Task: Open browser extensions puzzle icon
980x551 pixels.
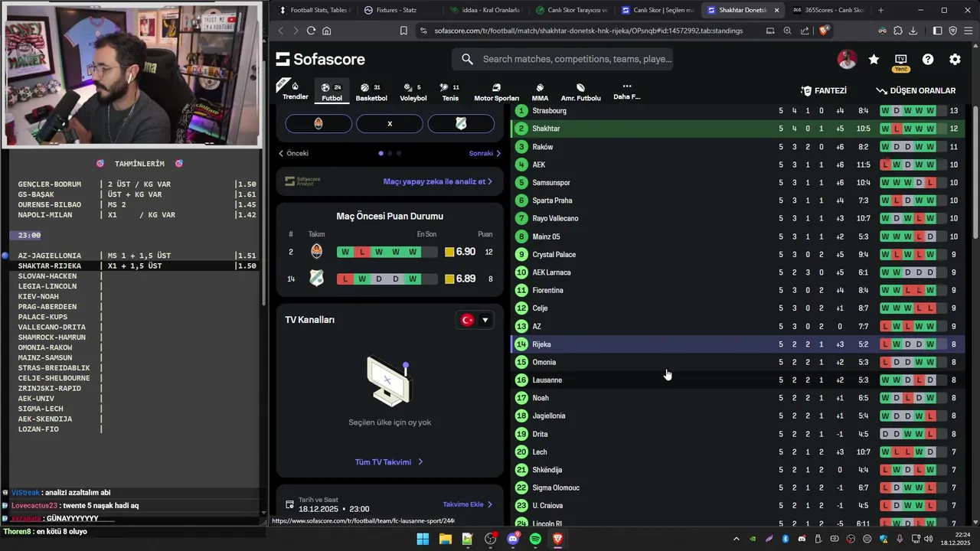Action: click(x=897, y=31)
